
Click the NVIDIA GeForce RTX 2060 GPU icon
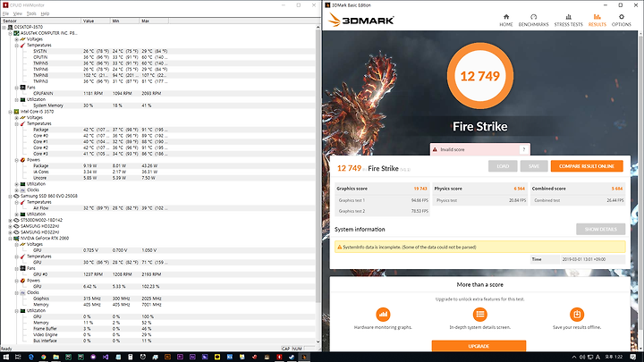16,238
